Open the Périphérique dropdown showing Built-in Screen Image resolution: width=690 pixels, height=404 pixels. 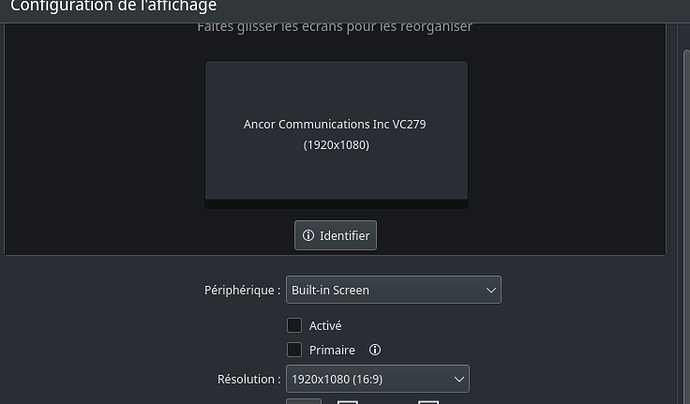[x=392, y=290]
